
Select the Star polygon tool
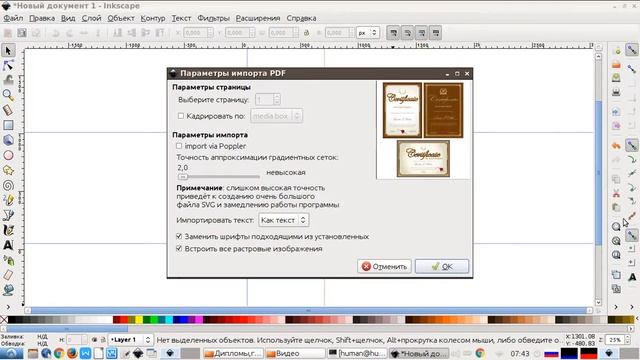[x=8, y=171]
